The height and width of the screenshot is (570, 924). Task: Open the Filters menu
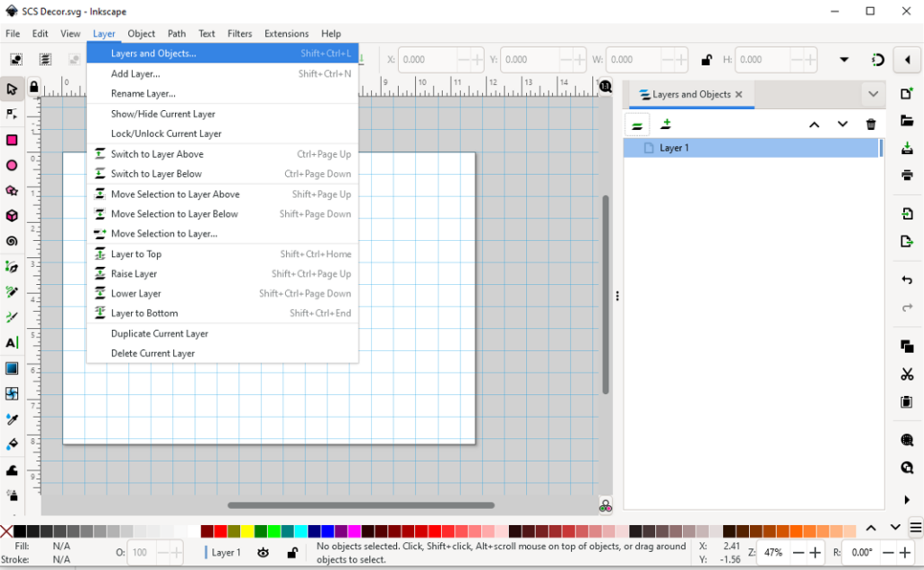pos(239,33)
